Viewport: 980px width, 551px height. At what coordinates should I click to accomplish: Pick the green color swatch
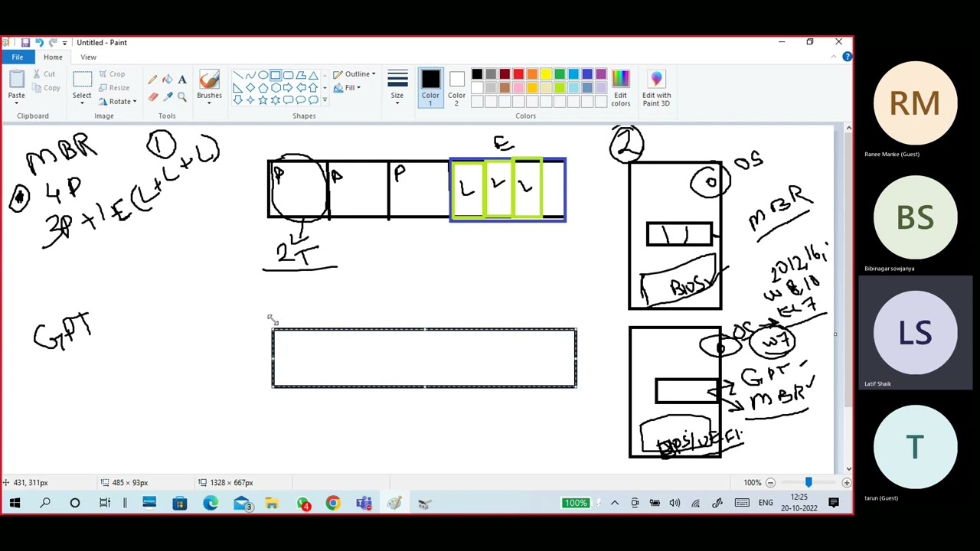tap(560, 74)
